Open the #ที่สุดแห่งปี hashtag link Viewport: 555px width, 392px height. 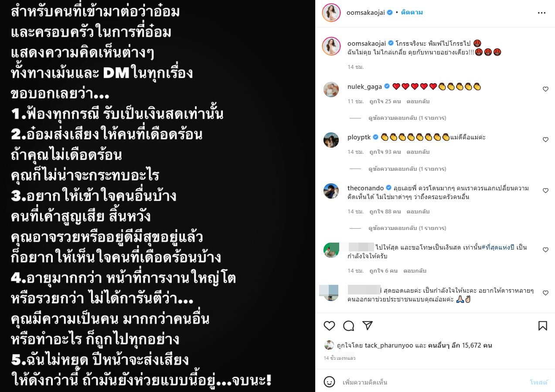(x=498, y=247)
